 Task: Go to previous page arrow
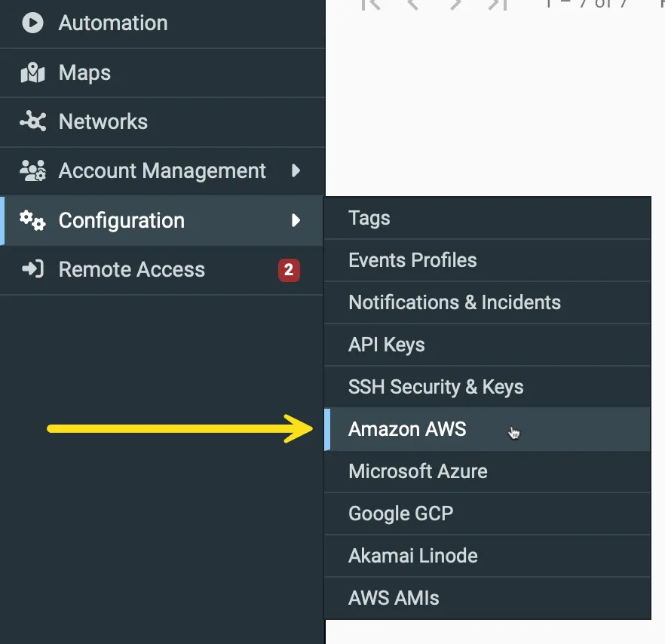point(412,5)
